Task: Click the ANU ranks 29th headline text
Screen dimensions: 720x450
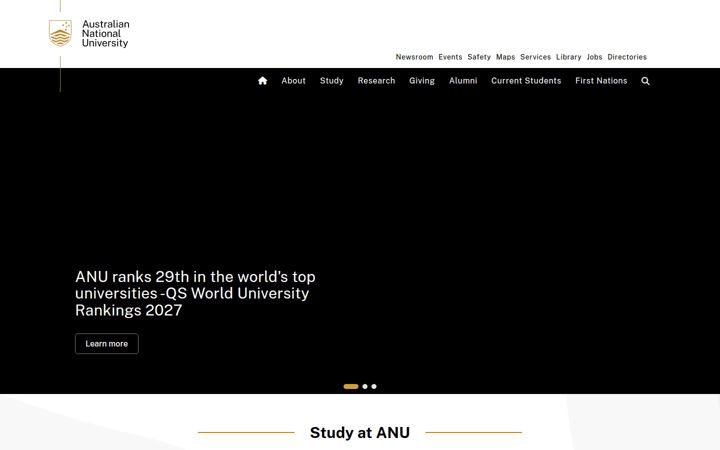Action: pos(195,293)
